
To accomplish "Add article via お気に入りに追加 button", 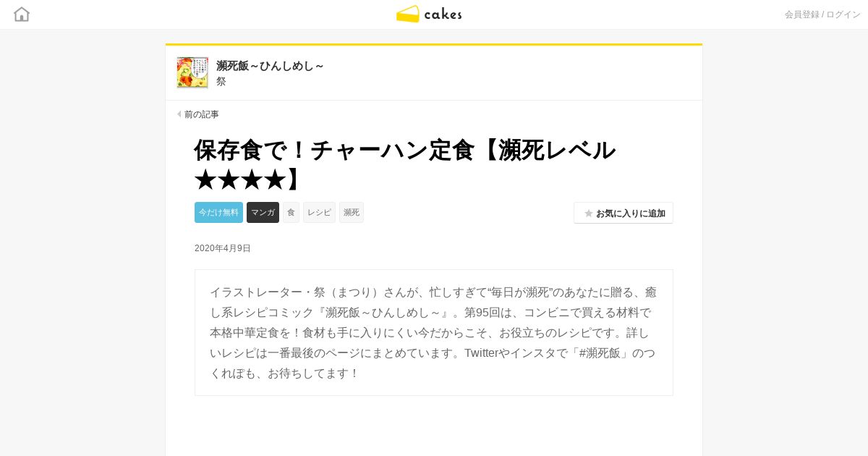I will click(x=624, y=213).
